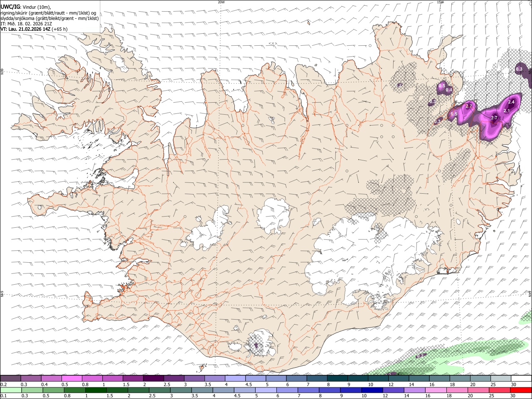The width and height of the screenshot is (532, 399).
Task: Pick upper legend swatch starting at 18
Action: (460, 378)
